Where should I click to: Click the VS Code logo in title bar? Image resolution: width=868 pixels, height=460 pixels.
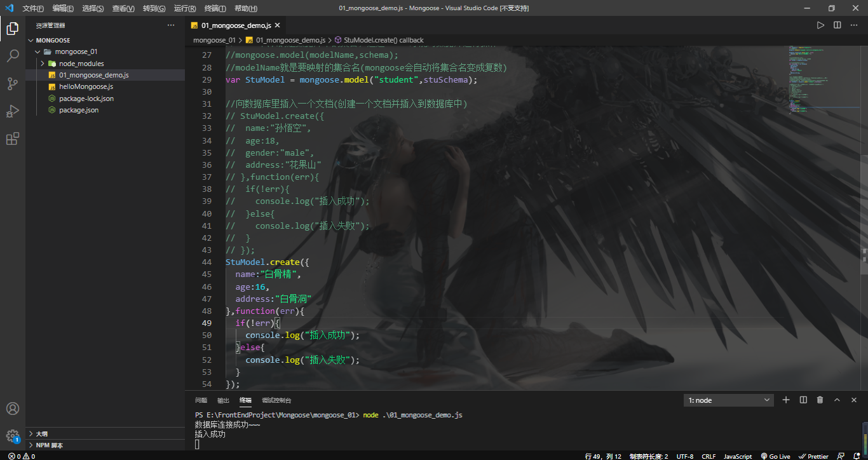point(9,8)
